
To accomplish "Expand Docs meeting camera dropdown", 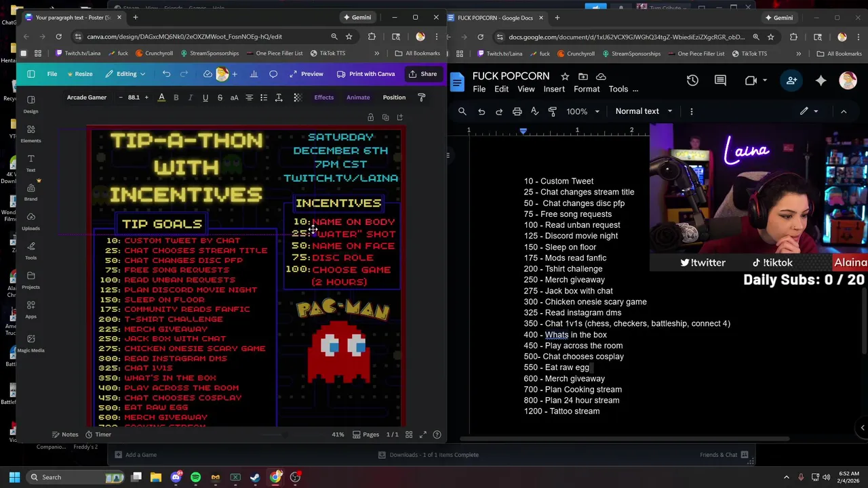I will pos(765,81).
